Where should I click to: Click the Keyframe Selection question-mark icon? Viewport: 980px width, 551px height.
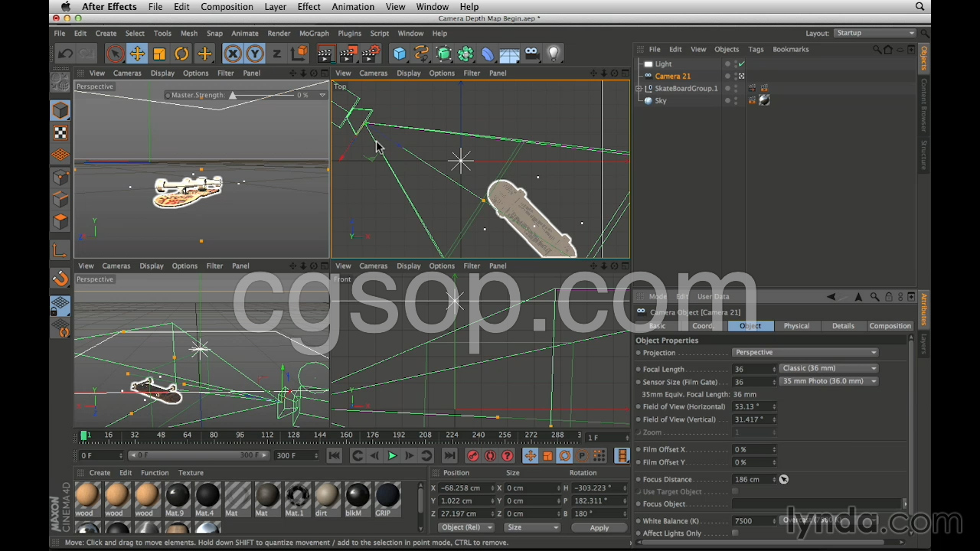click(x=507, y=456)
